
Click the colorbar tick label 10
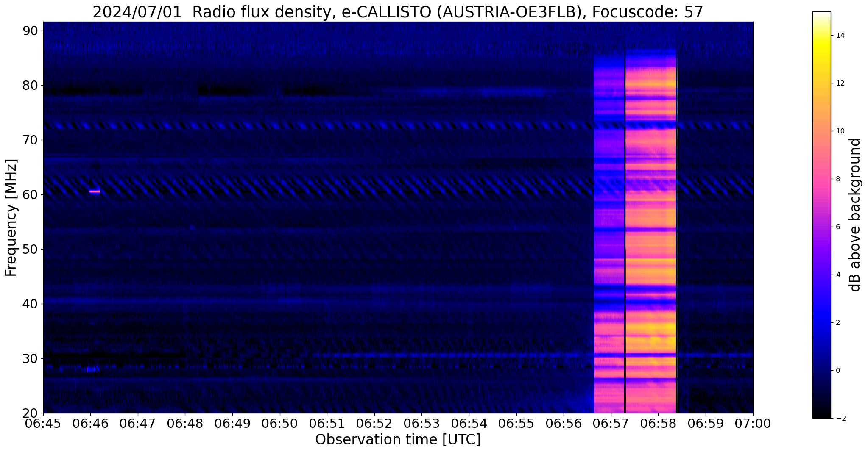pyautogui.click(x=839, y=131)
